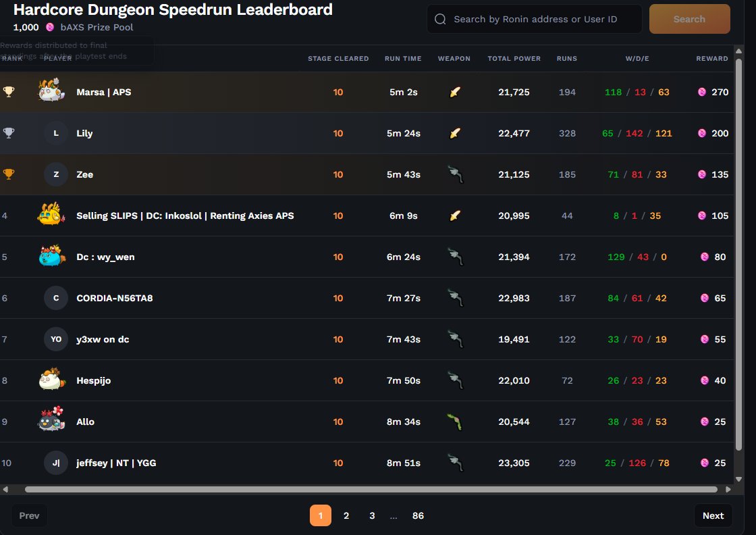
Task: Click the WEAPON column header
Action: click(x=454, y=58)
